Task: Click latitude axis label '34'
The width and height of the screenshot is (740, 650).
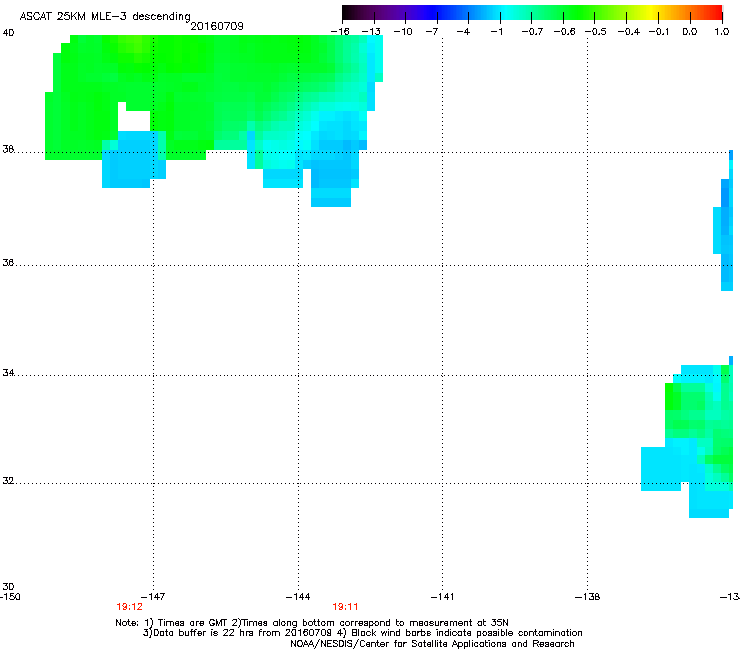Action: (8, 373)
